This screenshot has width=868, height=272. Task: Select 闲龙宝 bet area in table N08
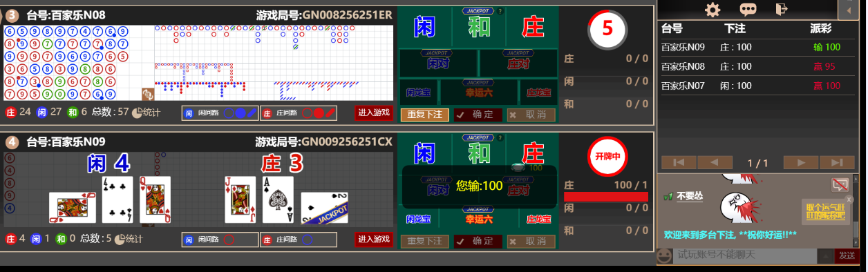[x=419, y=92]
